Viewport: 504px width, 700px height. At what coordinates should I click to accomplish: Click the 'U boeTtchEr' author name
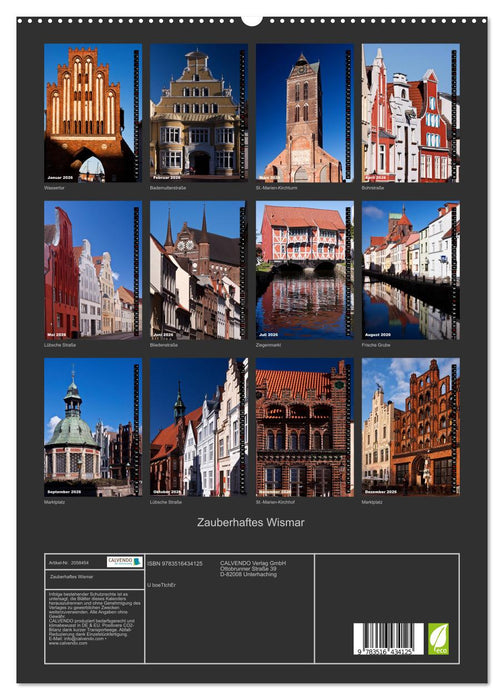coord(161,585)
